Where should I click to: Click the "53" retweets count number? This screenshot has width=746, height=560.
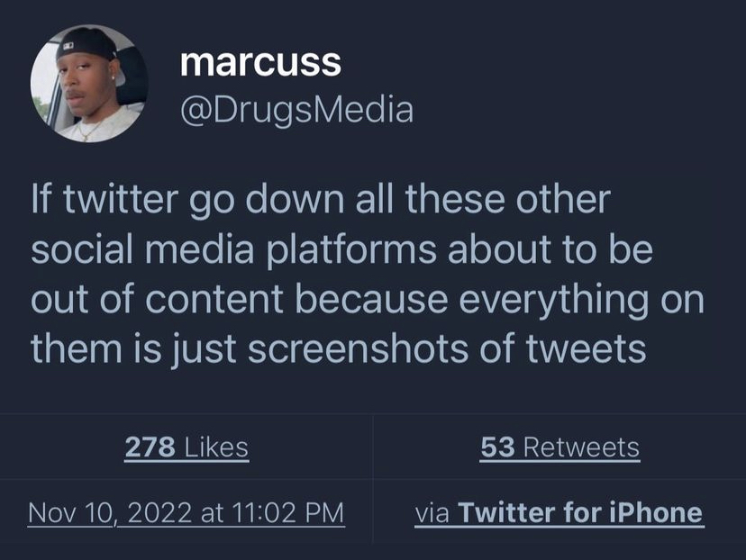[497, 447]
